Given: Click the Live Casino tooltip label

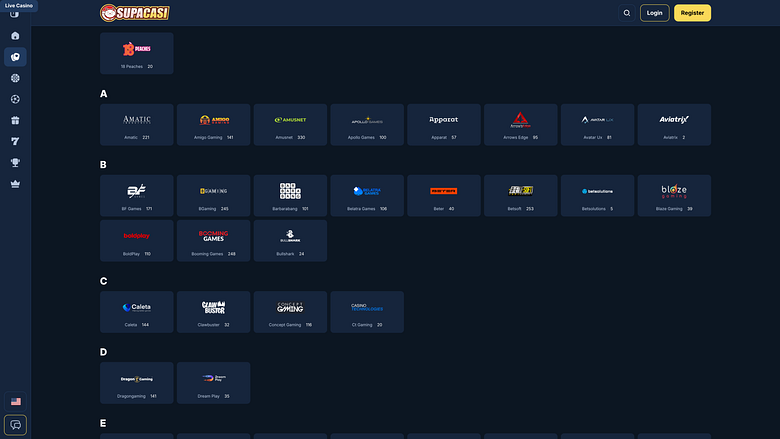Looking at the screenshot, I should coord(19,5).
